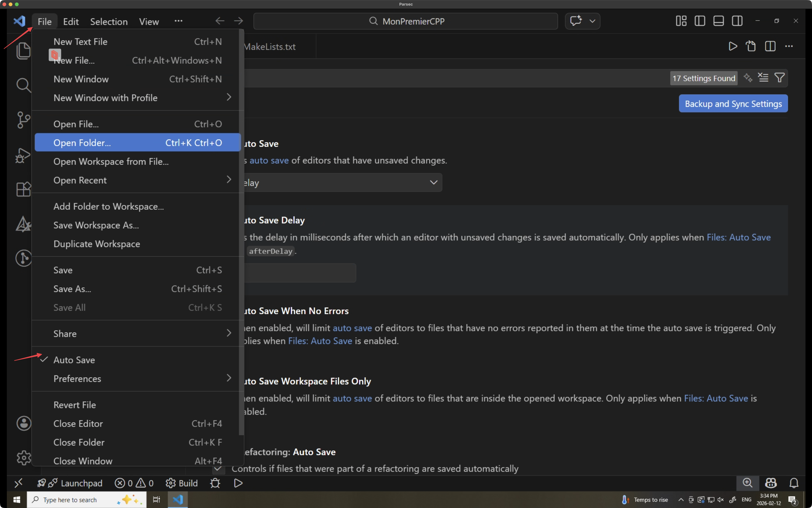Choose Save As... in the File menu
The width and height of the screenshot is (812, 508).
tap(137, 289)
